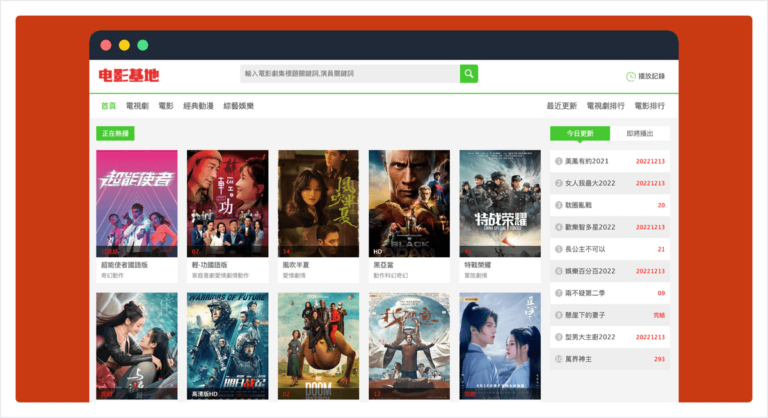This screenshot has height=418, width=768.
Task: Select the 今日更新 tab
Action: [580, 133]
